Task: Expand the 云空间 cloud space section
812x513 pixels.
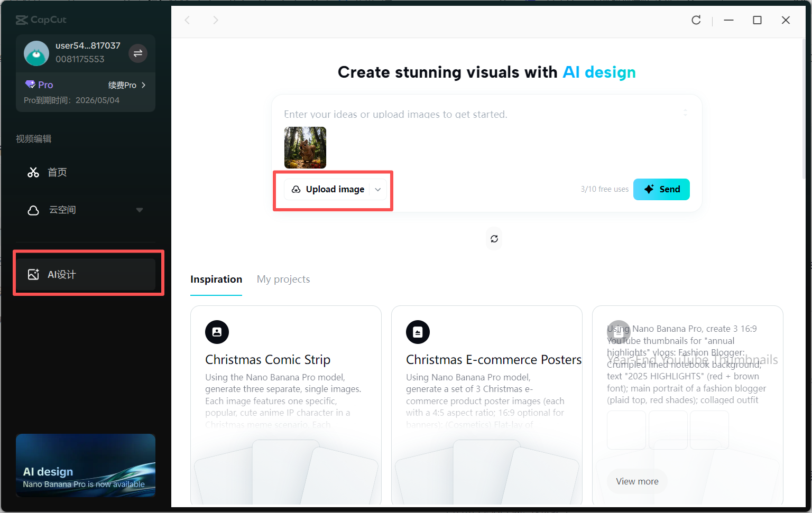Action: (x=140, y=210)
